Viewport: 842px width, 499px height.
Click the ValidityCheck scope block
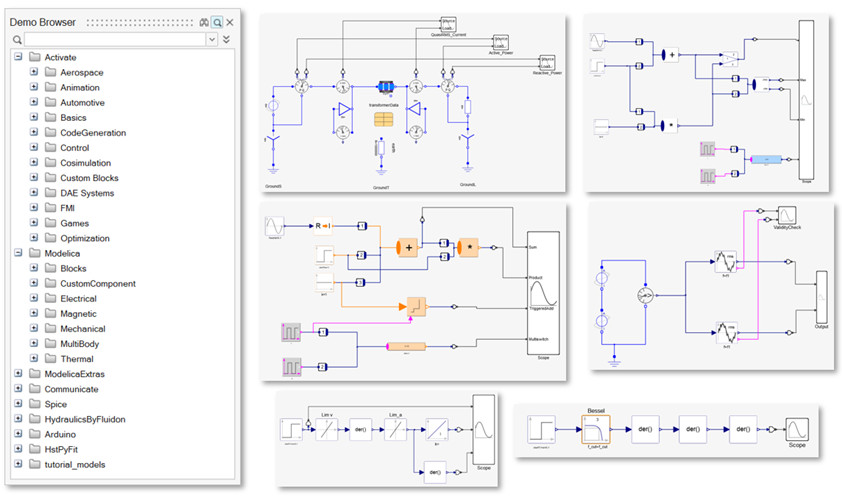click(x=786, y=216)
